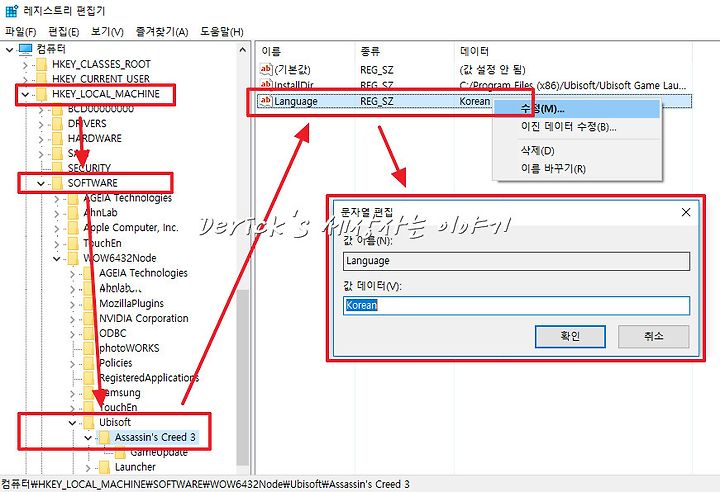
Task: Select the Apple Computer, Inc. key
Action: 131,228
